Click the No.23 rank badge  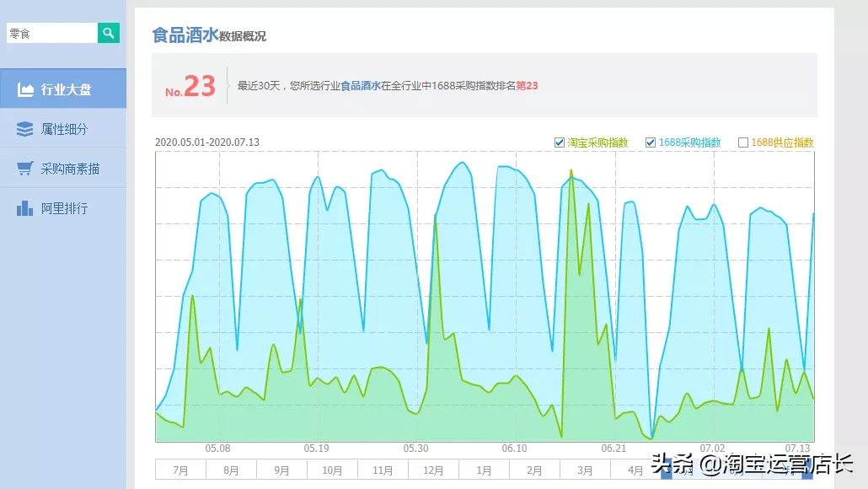point(190,86)
